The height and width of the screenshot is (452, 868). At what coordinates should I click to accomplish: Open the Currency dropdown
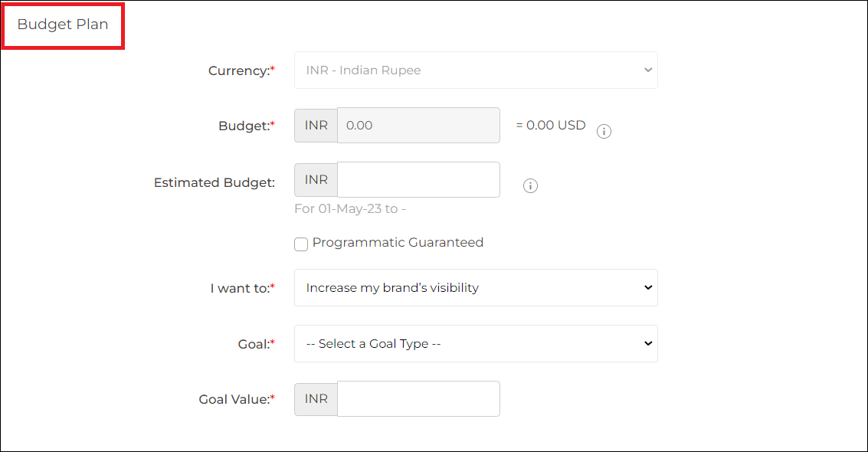pyautogui.click(x=476, y=70)
